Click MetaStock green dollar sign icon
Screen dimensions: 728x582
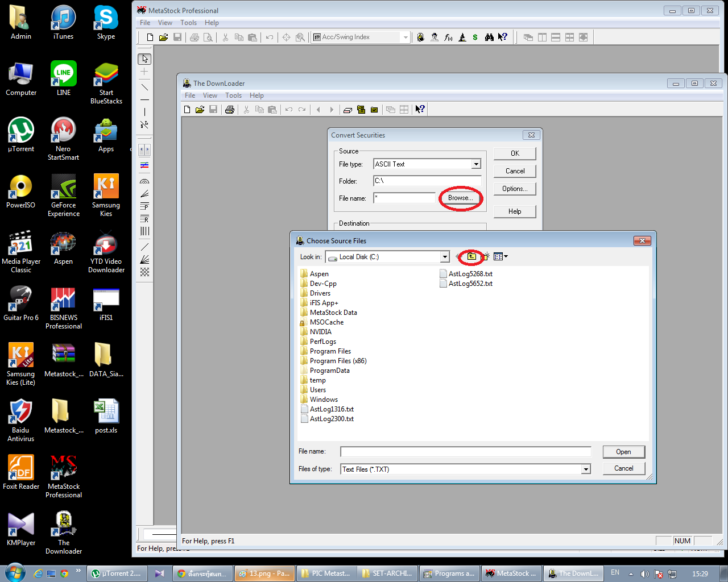pyautogui.click(x=475, y=38)
